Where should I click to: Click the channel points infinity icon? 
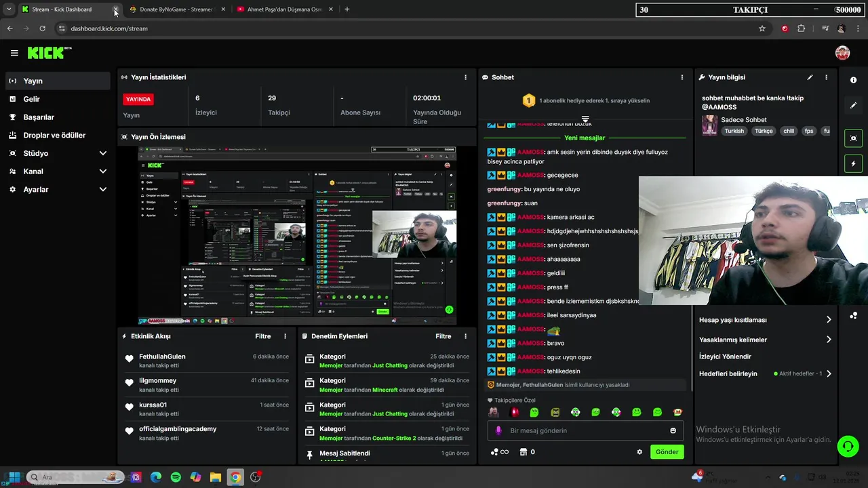click(500, 452)
